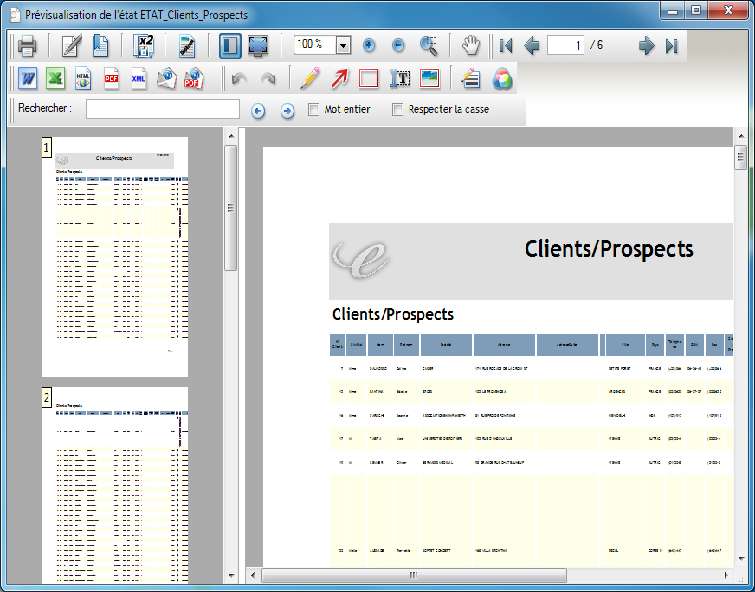Export the report as XML
755x592 pixels.
tap(139, 79)
